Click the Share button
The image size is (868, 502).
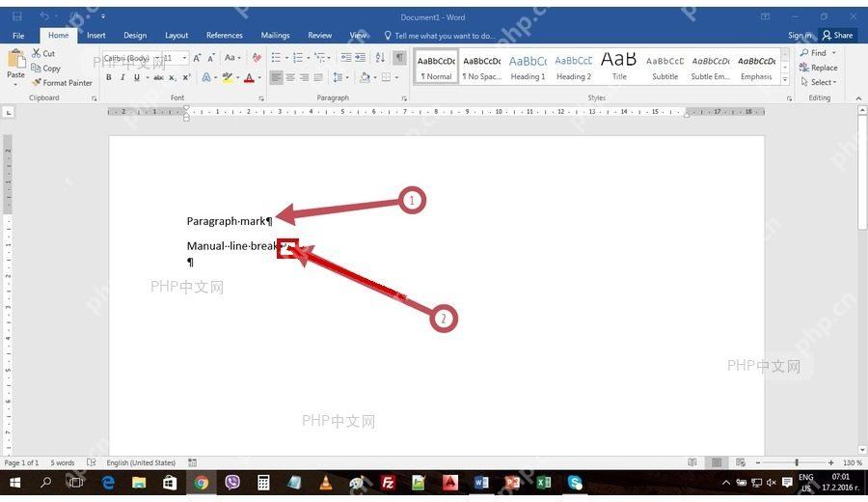[837, 35]
